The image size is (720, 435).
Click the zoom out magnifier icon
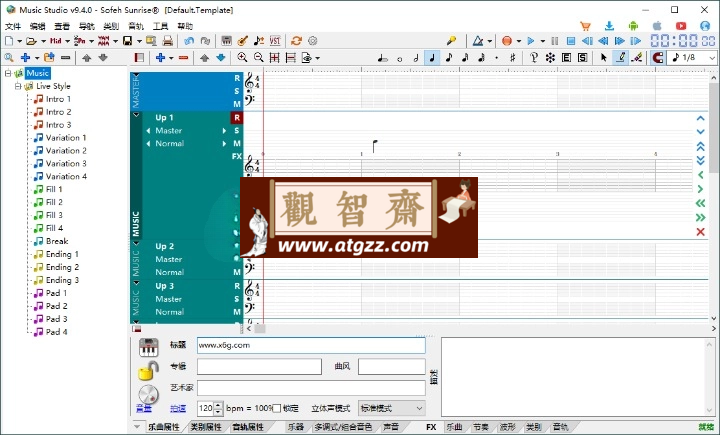259,57
